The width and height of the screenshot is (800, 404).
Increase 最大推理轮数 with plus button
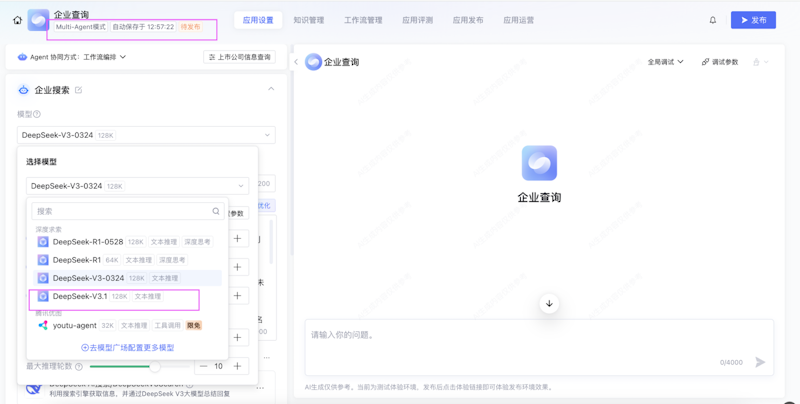click(237, 366)
